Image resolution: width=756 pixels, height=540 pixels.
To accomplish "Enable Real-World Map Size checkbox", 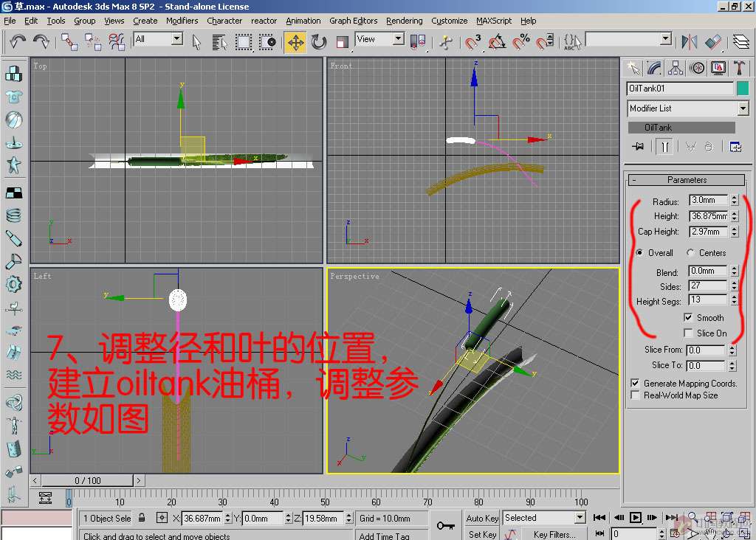I will 636,395.
